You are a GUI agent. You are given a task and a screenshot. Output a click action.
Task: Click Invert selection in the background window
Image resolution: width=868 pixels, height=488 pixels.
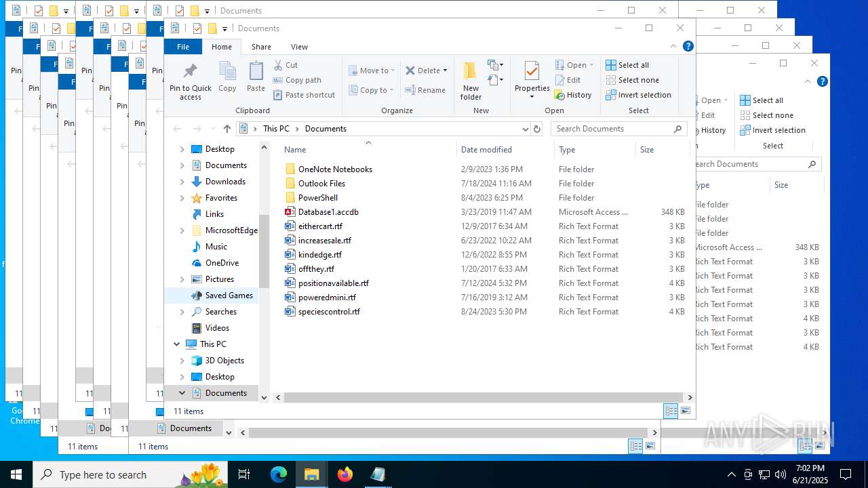772,130
